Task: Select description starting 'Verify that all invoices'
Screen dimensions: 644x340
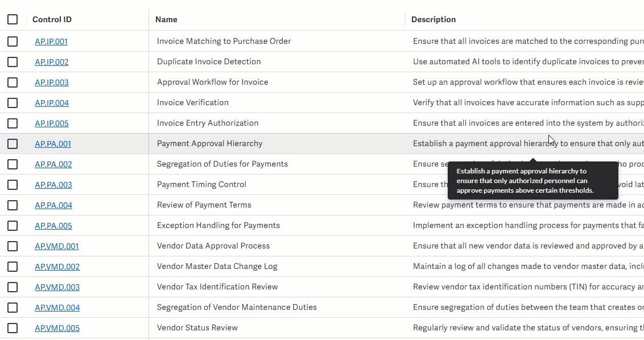Action: (528, 103)
